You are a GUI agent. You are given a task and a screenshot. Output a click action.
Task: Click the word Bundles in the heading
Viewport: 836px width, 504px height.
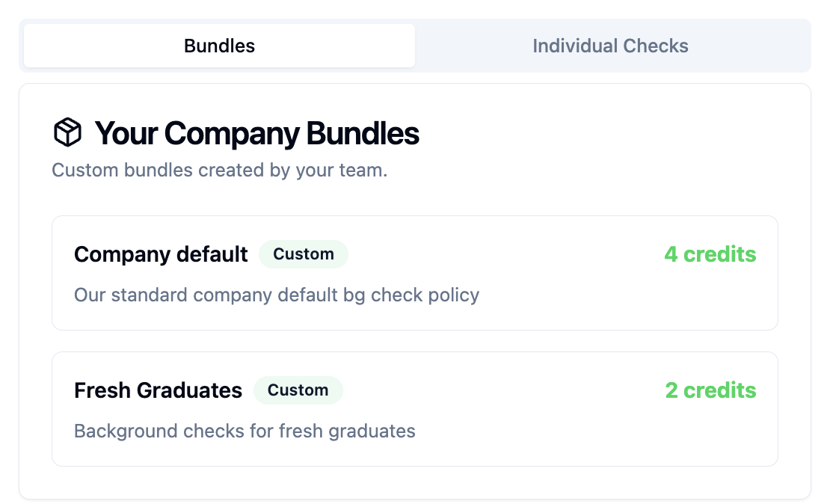click(363, 133)
